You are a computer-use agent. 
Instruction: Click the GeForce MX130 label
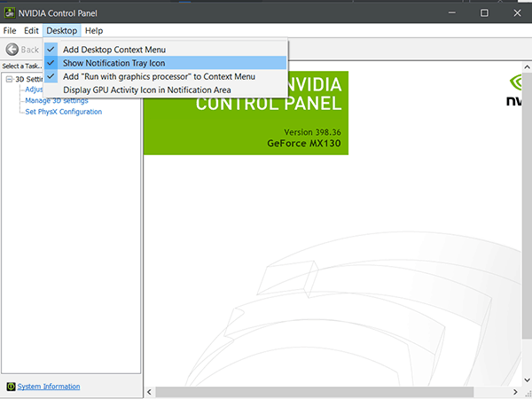(x=304, y=143)
